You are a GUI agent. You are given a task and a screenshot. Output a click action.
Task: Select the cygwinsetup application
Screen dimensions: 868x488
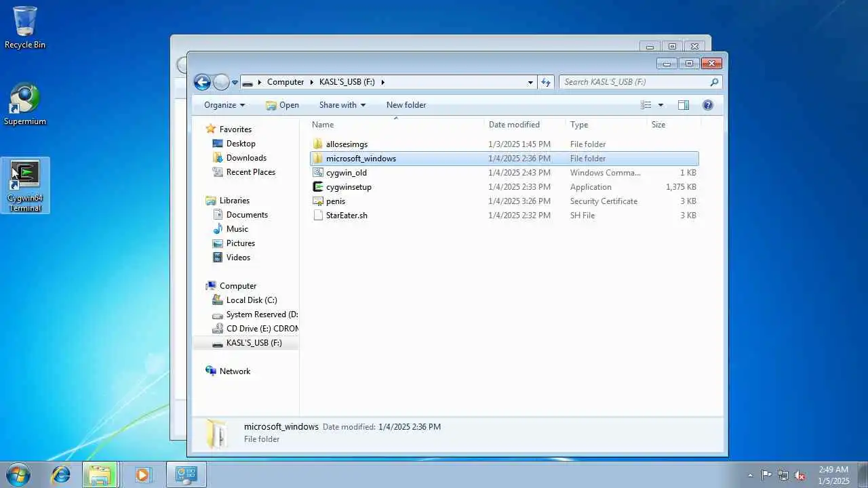(x=349, y=187)
